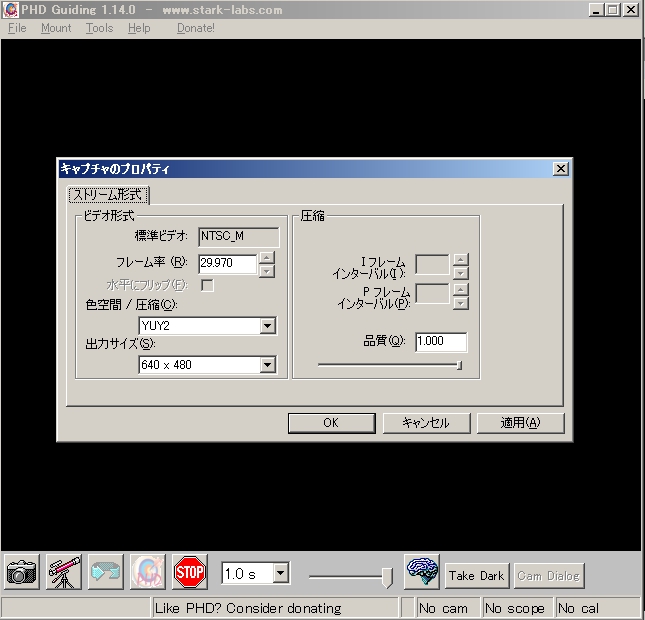Click the gamma slider in bottom toolbar
The width and height of the screenshot is (645, 620).
coord(351,577)
